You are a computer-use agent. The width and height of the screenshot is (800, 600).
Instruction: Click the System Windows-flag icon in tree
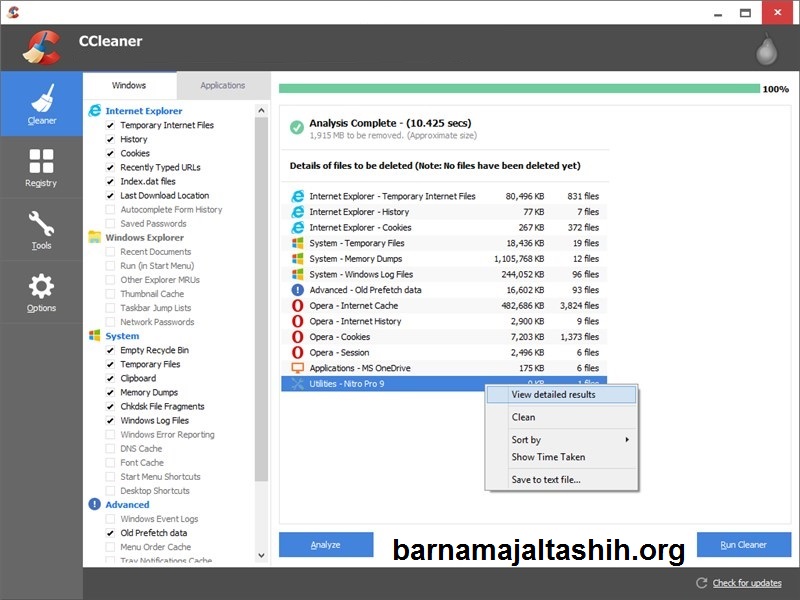point(95,336)
